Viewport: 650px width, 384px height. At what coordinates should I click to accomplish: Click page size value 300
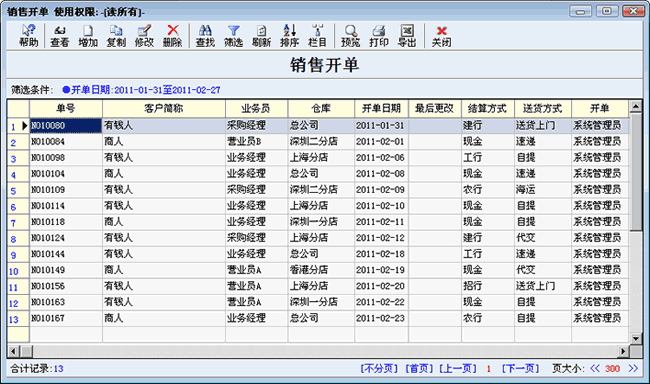point(612,369)
